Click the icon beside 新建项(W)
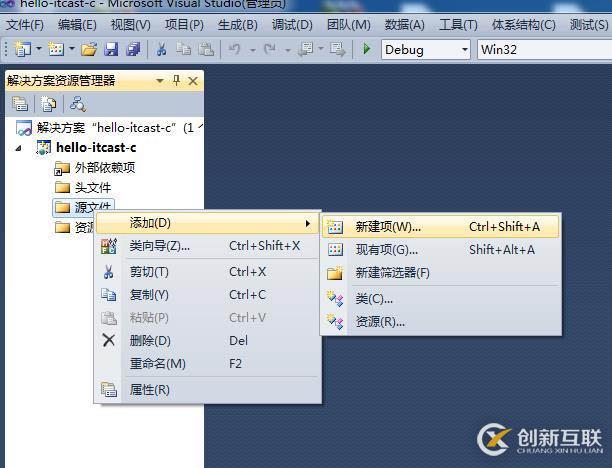612x468 pixels. point(335,227)
